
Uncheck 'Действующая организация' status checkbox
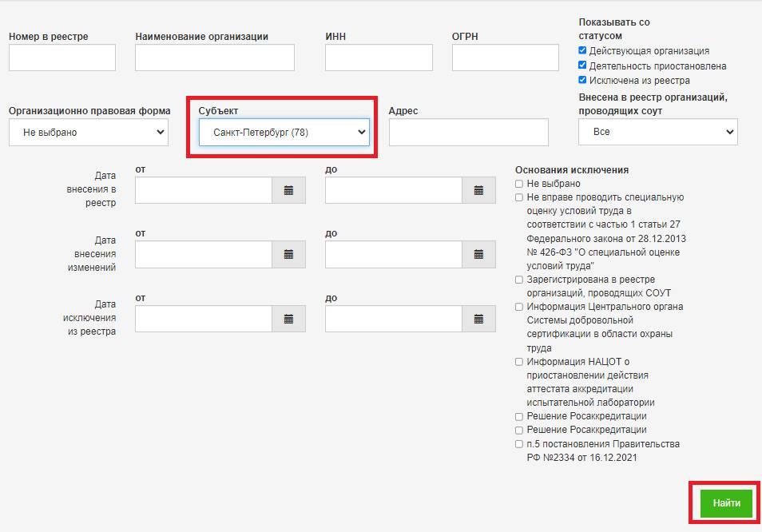point(583,51)
